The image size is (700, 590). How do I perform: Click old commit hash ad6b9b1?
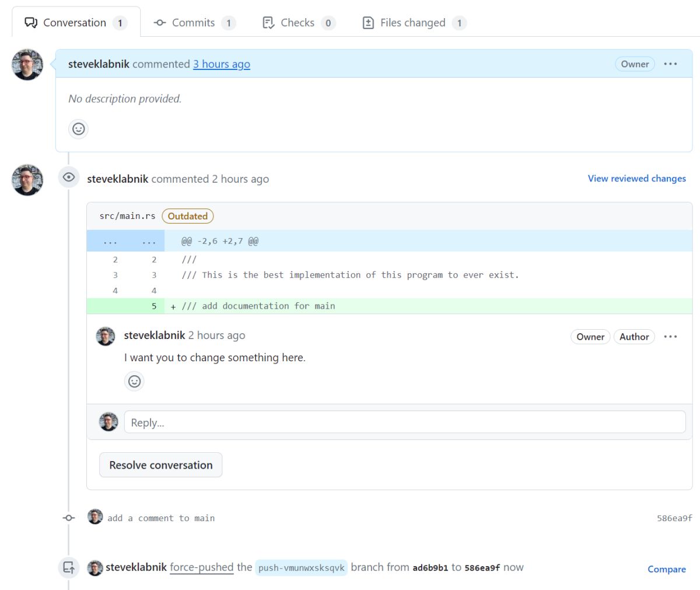tap(430, 568)
